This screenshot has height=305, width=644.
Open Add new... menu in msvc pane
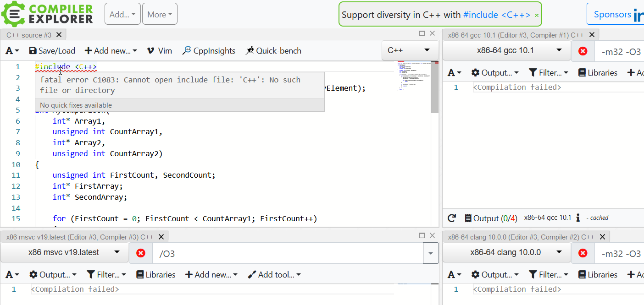click(211, 275)
